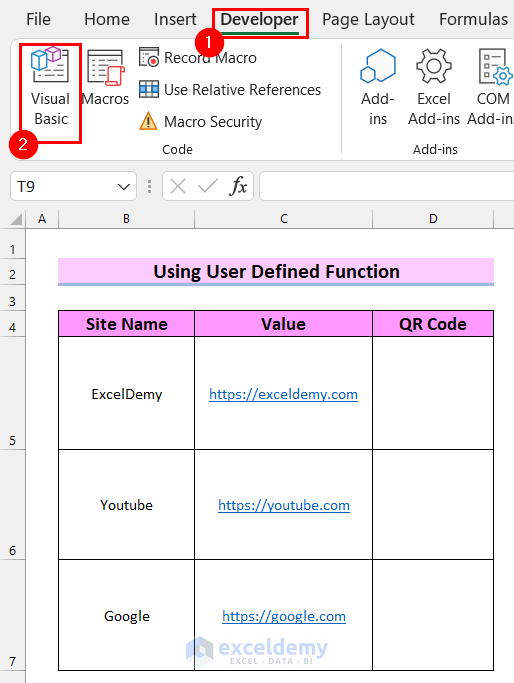Image resolution: width=514 pixels, height=683 pixels.
Task: Select row 7 header
Action: (13, 615)
